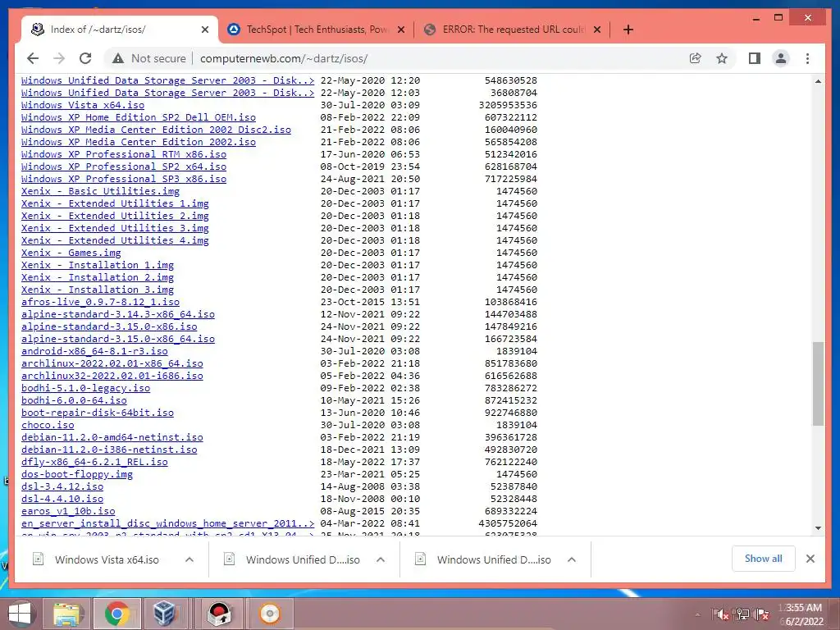840x630 pixels.
Task: Switch to the TechSpot tab
Action: click(x=317, y=30)
